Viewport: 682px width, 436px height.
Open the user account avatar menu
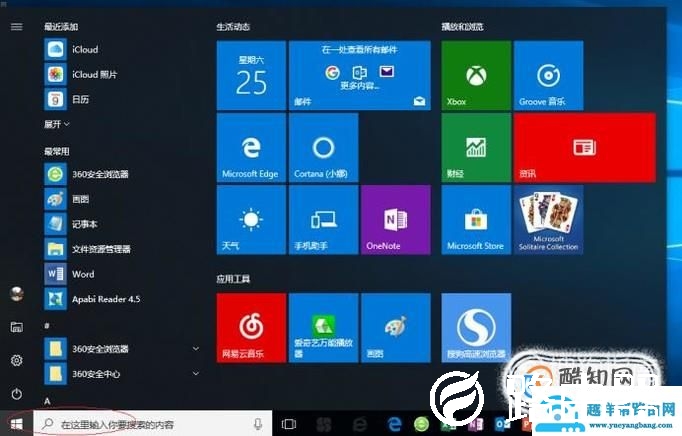tap(17, 295)
